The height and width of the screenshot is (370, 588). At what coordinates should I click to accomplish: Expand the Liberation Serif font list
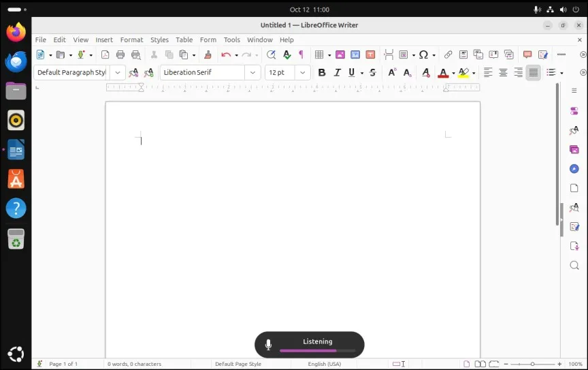pos(252,72)
